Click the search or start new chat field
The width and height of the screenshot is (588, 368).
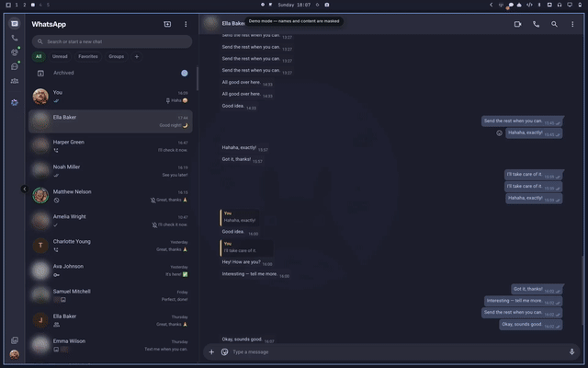(x=112, y=41)
